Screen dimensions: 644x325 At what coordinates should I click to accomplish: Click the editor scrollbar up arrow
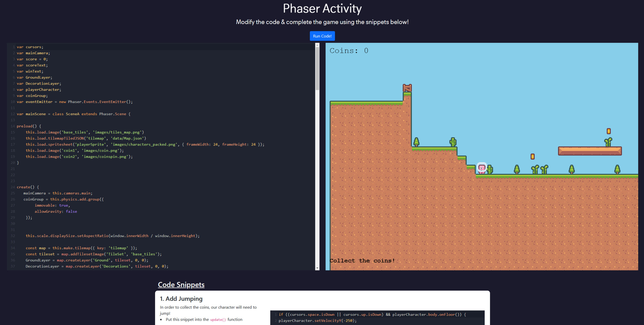pyautogui.click(x=317, y=45)
